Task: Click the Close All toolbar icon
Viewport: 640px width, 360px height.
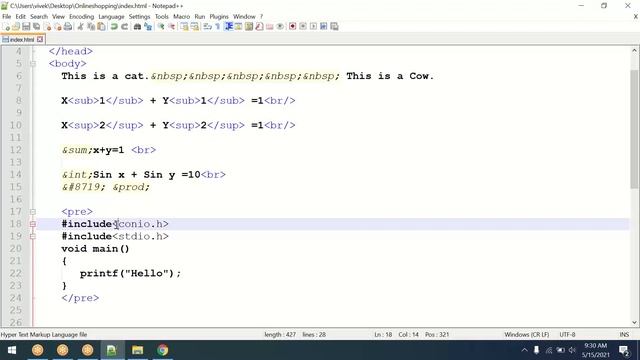Action: click(x=58, y=27)
